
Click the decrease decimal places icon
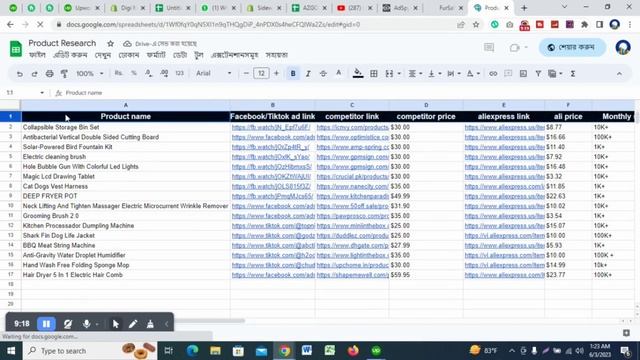(148, 73)
